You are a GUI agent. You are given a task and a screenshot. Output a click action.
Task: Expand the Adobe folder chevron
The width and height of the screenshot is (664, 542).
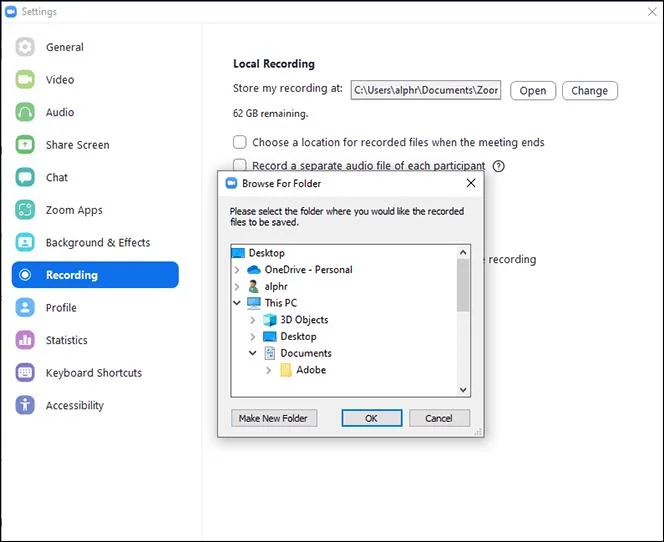[x=268, y=370]
